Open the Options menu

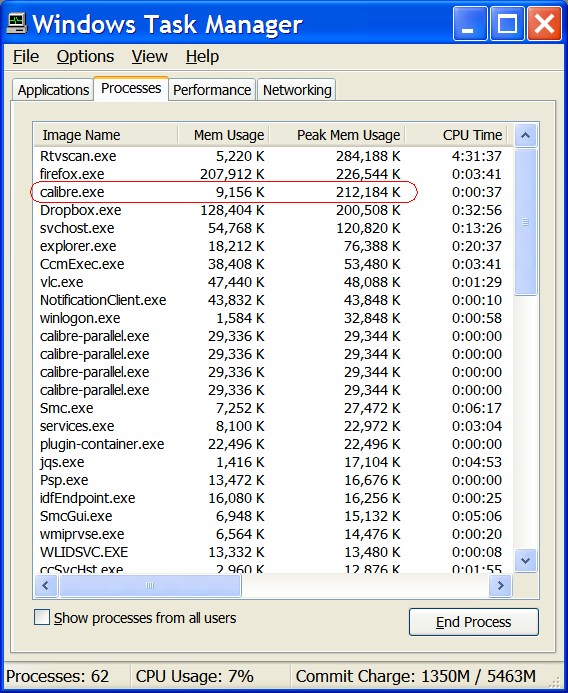pos(85,57)
